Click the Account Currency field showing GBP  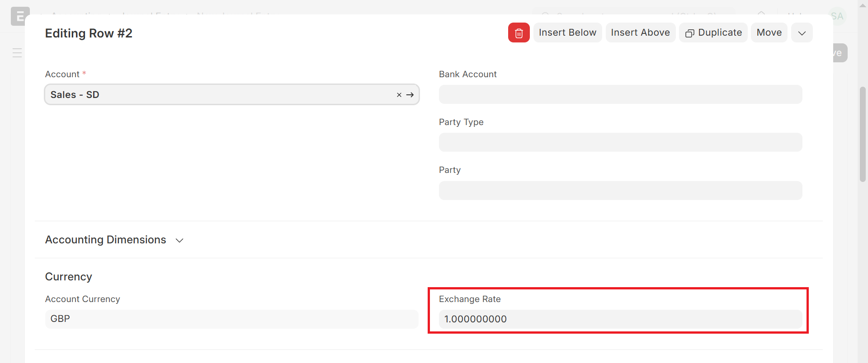tap(231, 319)
